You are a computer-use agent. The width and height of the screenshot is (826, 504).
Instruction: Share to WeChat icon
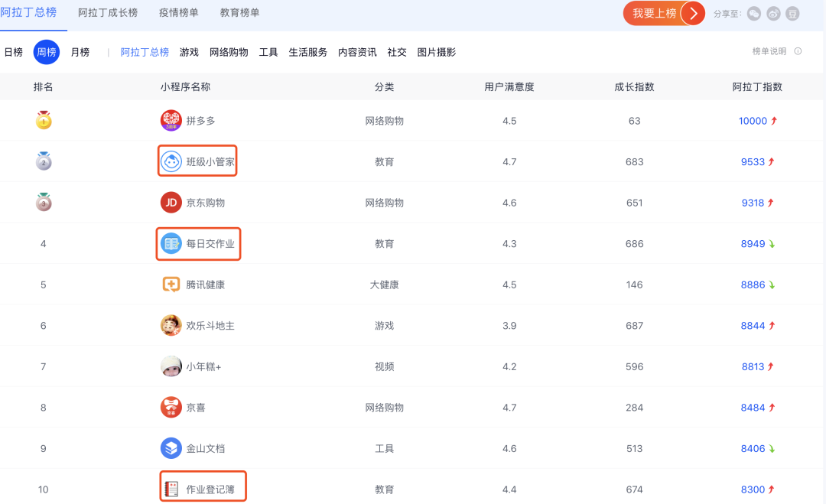(754, 14)
